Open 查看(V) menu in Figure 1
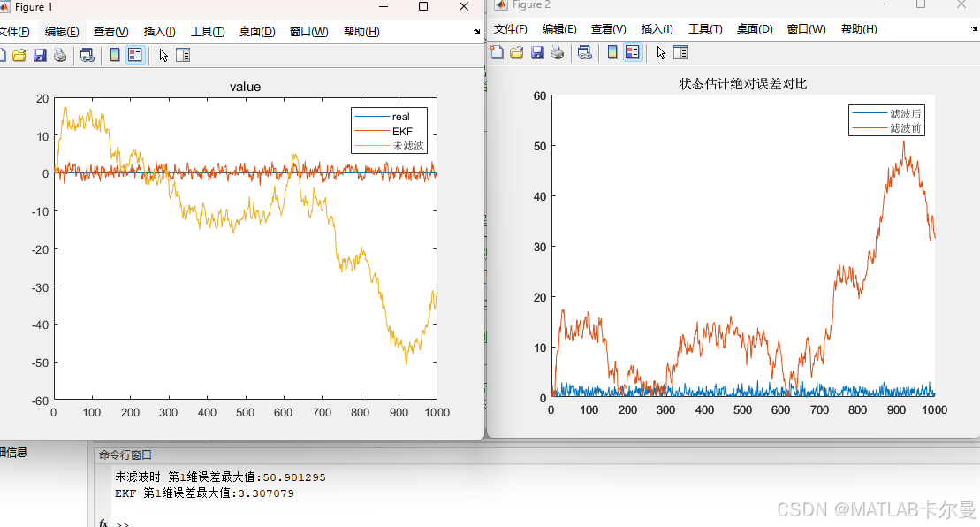Image resolution: width=980 pixels, height=527 pixels. pyautogui.click(x=111, y=32)
